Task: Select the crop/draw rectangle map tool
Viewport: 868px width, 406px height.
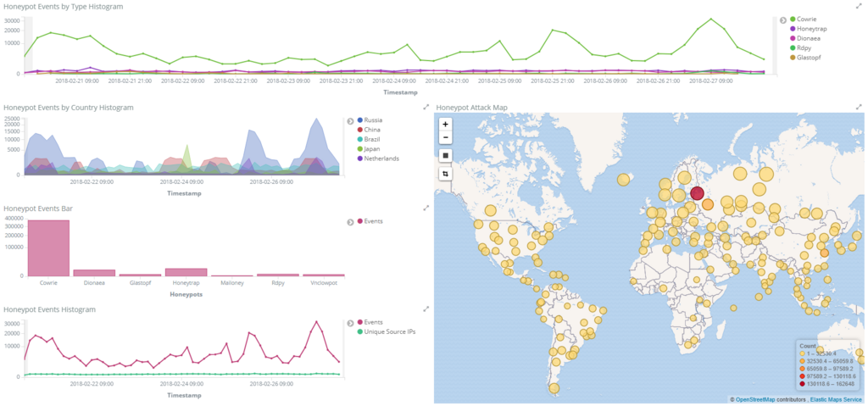Action: pyautogui.click(x=445, y=174)
